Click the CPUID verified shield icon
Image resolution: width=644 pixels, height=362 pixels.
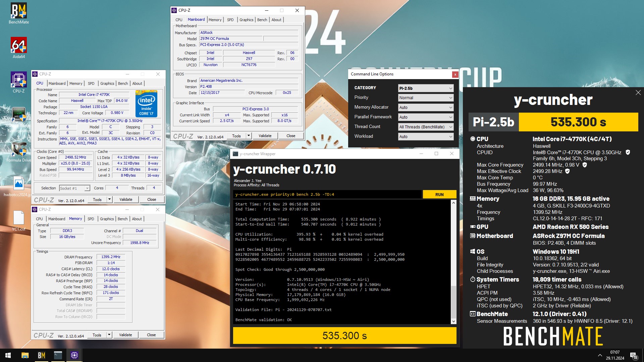tap(628, 152)
